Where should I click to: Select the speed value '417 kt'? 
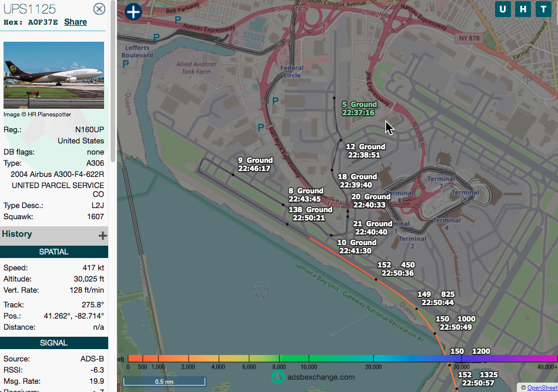pyautogui.click(x=93, y=268)
